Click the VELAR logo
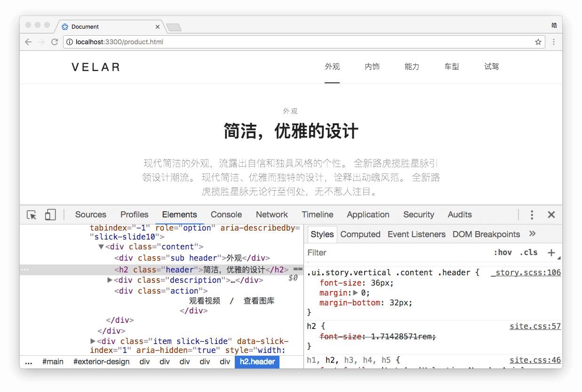The width and height of the screenshot is (582, 392). 96,67
